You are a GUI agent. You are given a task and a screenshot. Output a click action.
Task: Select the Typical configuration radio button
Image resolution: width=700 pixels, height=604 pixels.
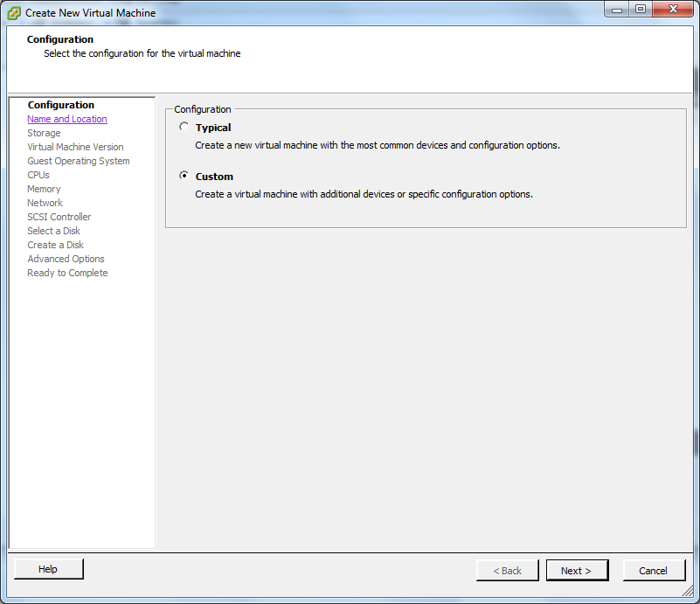point(184,127)
